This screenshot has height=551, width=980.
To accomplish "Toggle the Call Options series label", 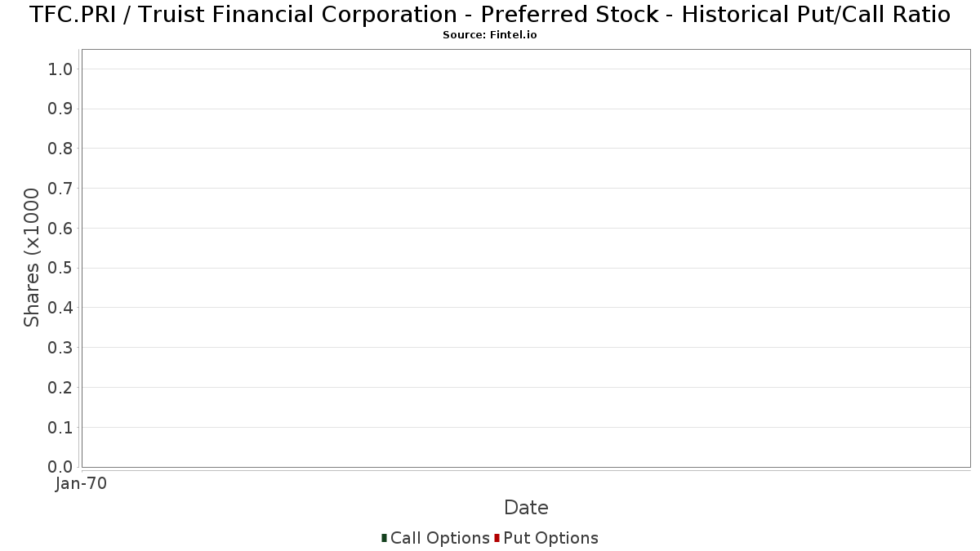I will click(439, 538).
